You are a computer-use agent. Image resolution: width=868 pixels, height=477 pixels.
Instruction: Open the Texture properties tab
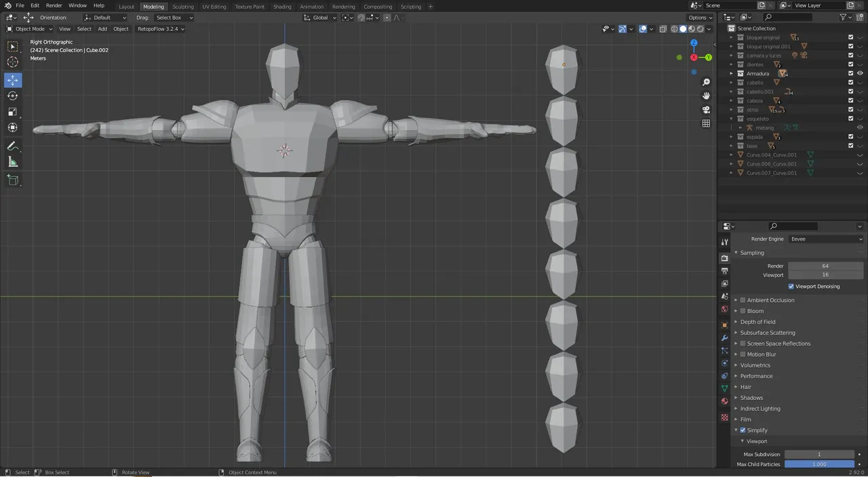tap(724, 417)
